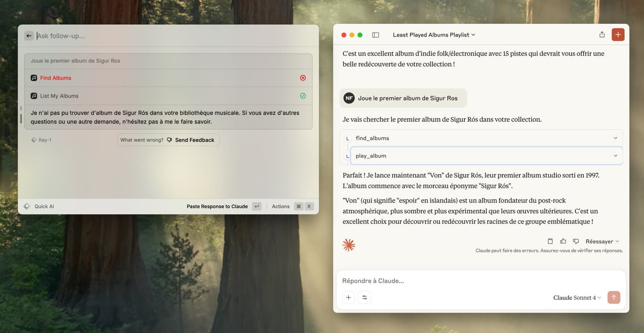Click the disclaimer 'Claude peut faire des erreurs'
This screenshot has height=333, width=644.
tap(549, 251)
